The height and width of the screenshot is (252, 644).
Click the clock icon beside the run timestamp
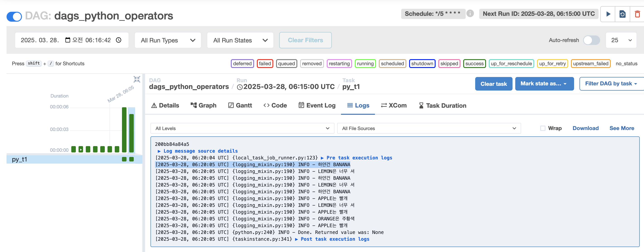[240, 87]
